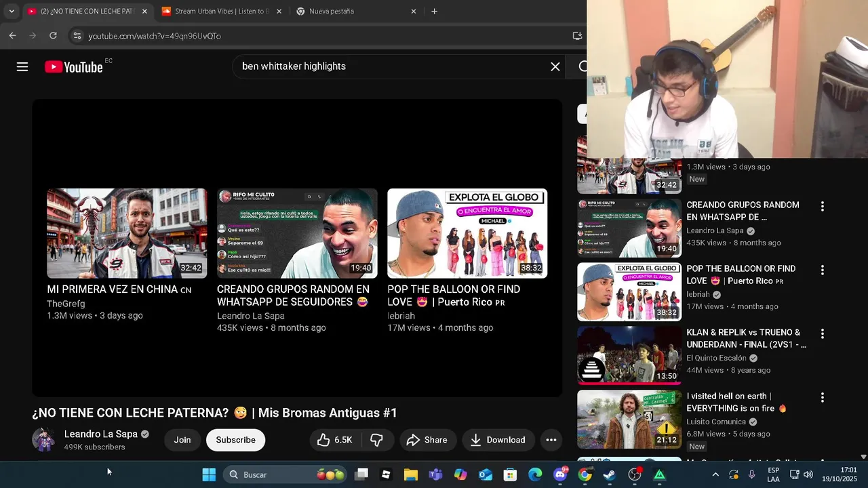The image size is (868, 488).
Task: Reload the page
Action: 53,35
